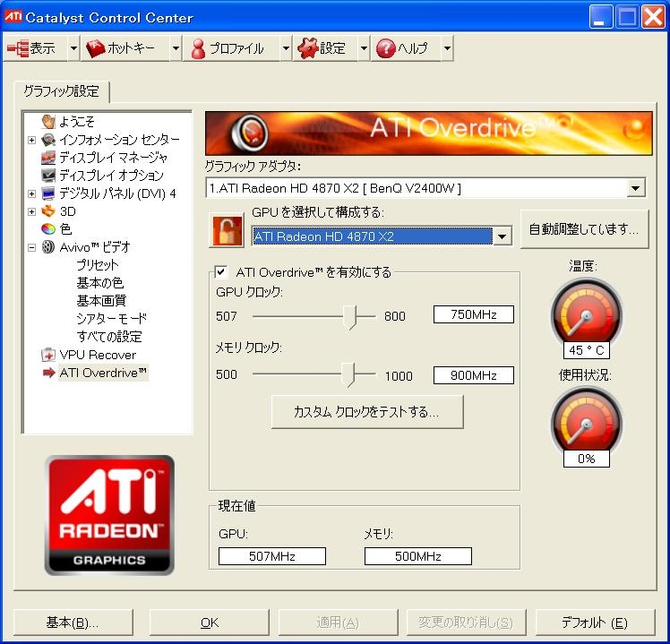Click the 表示 view toolbar icon
Viewport: 670px width, 644px height.
point(18,48)
